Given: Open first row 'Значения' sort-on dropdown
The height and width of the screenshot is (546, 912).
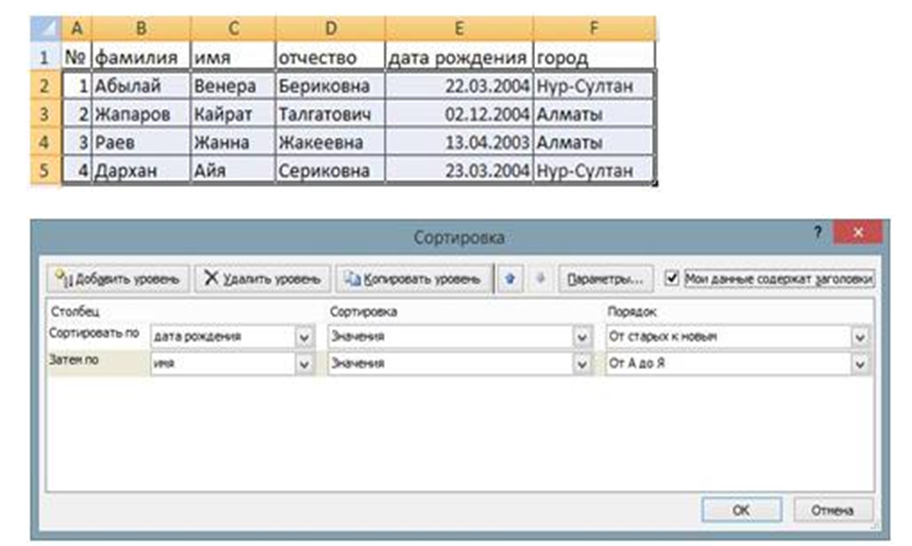Looking at the screenshot, I should 583,338.
